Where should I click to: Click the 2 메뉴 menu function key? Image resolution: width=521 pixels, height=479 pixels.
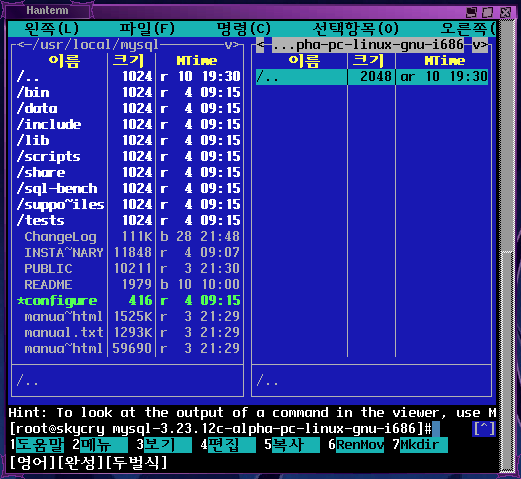(100, 445)
